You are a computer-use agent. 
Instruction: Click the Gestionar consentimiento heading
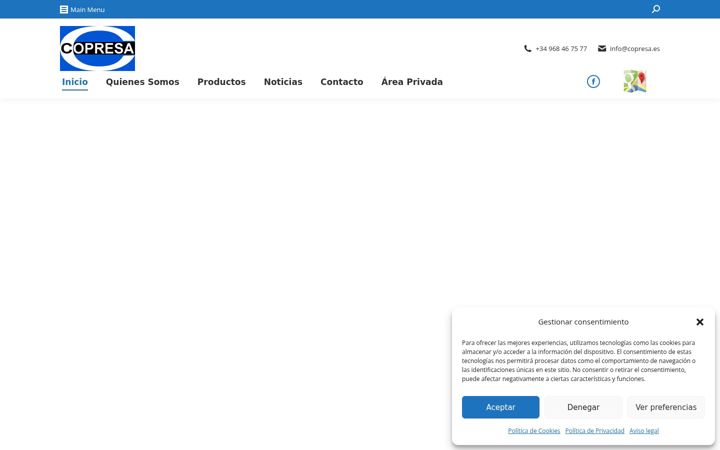[583, 322]
